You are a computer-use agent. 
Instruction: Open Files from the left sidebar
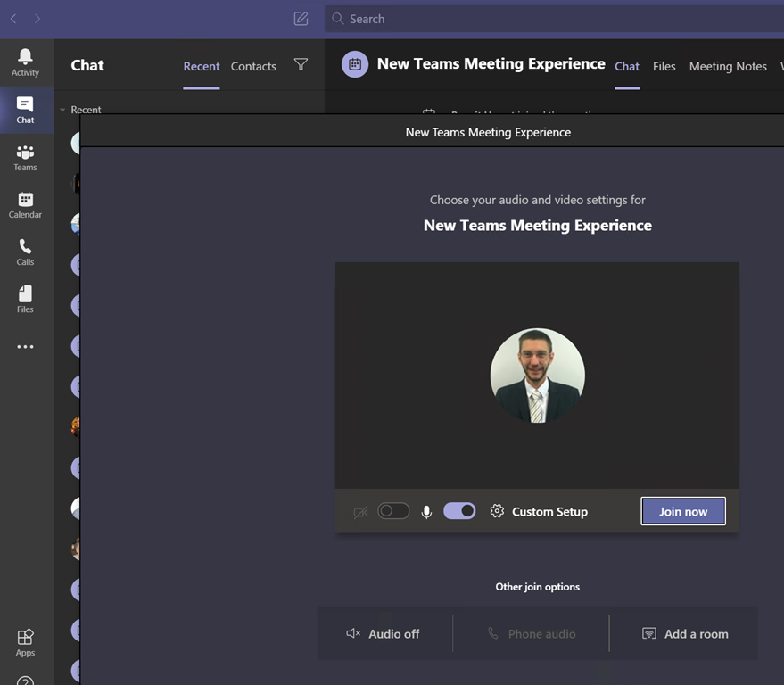point(25,300)
